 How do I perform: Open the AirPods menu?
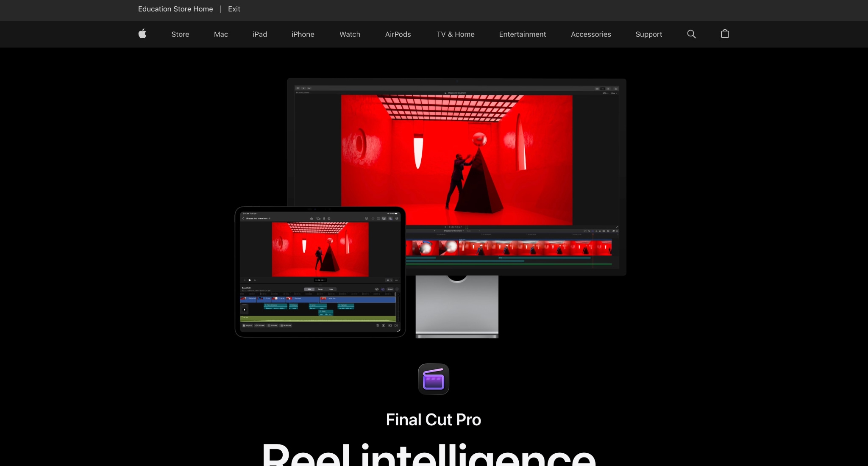[x=398, y=34]
